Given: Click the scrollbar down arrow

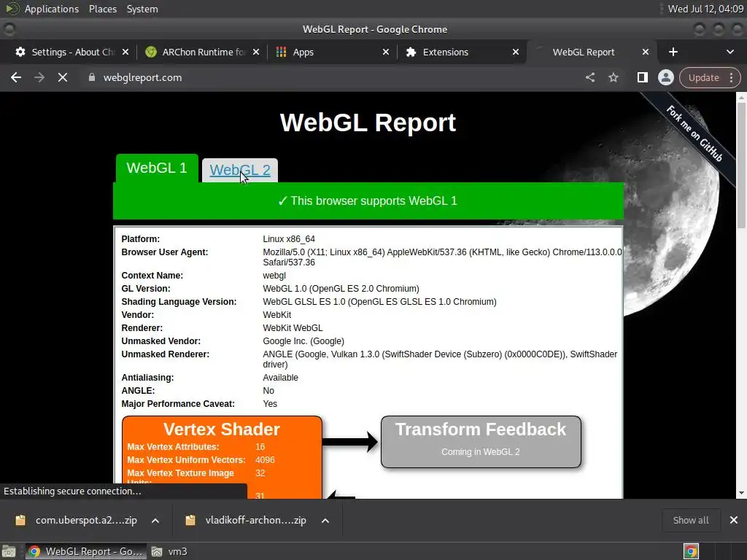Looking at the screenshot, I should click(741, 494).
